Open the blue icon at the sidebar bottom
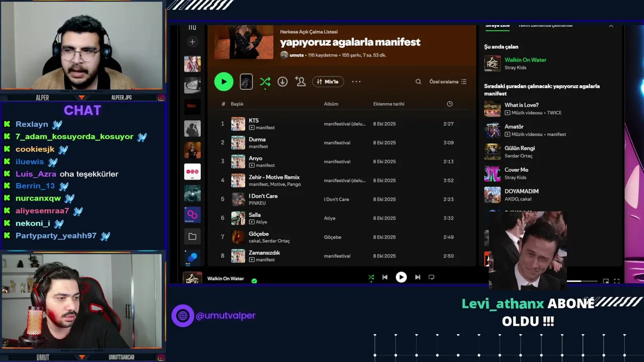 (x=192, y=257)
